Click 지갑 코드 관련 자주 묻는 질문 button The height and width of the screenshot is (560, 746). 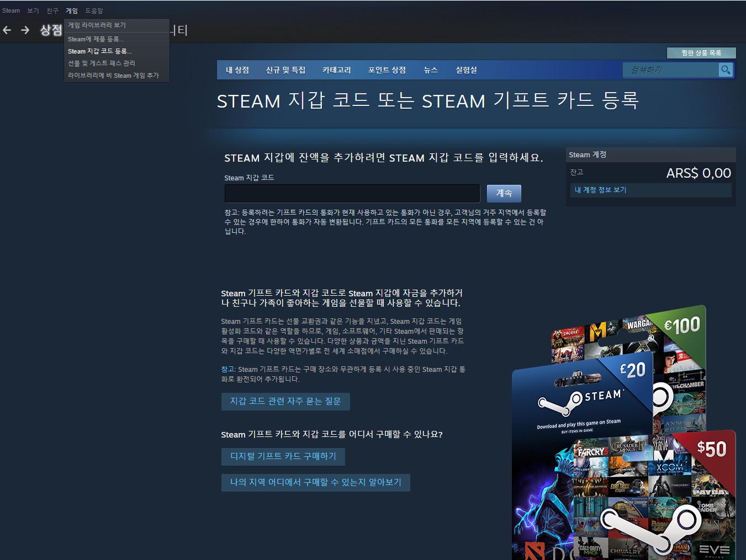point(285,402)
